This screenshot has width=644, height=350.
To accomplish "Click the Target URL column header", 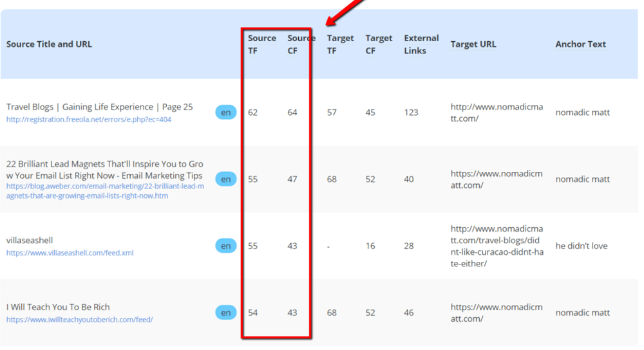I will 473,44.
